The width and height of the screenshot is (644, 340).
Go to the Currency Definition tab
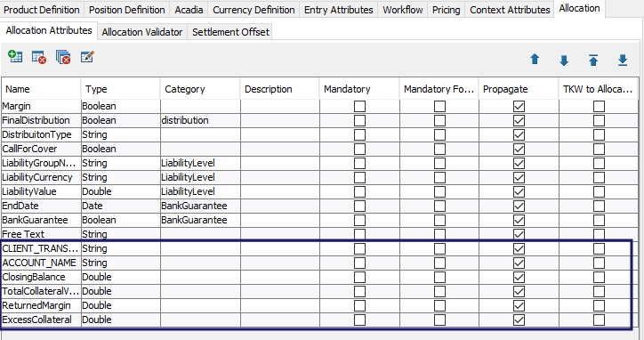(x=254, y=10)
